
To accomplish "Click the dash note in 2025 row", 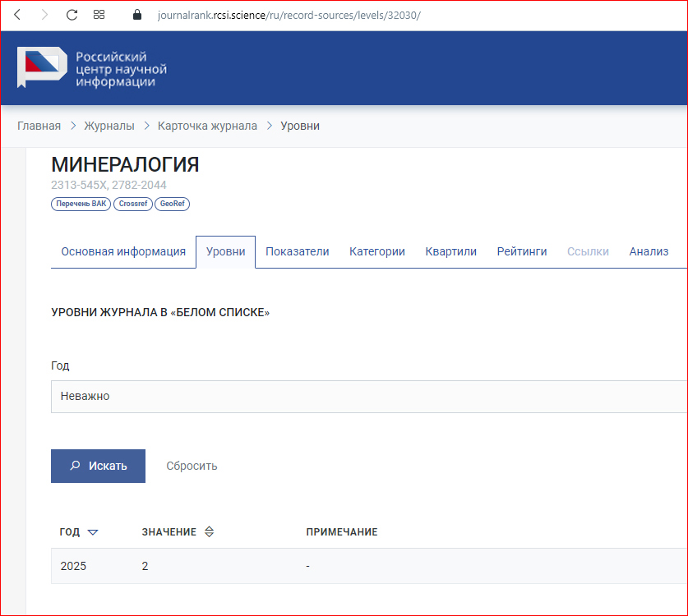I will click(x=307, y=566).
